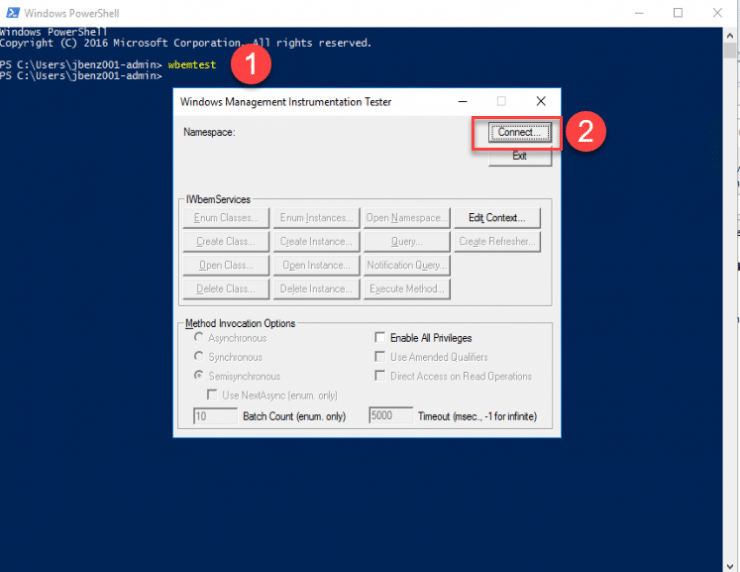Enable All Privileges checkbox
Image resolution: width=740 pixels, height=572 pixels.
[x=380, y=338]
